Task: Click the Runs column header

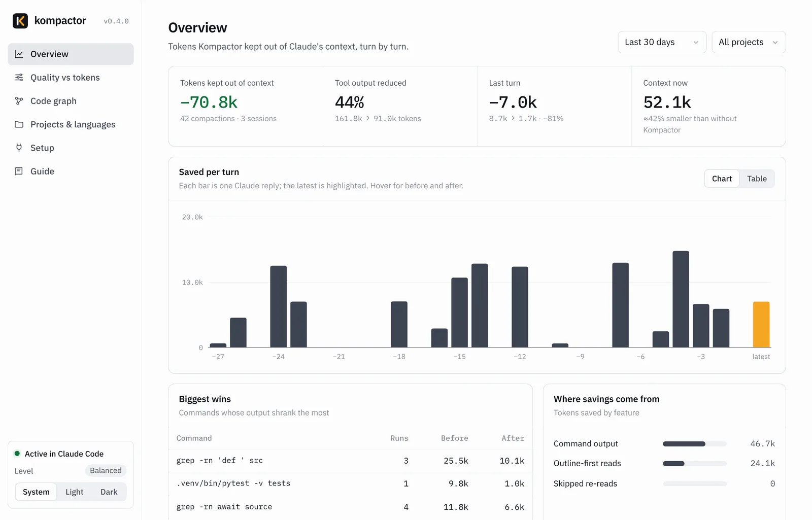Action: click(399, 438)
